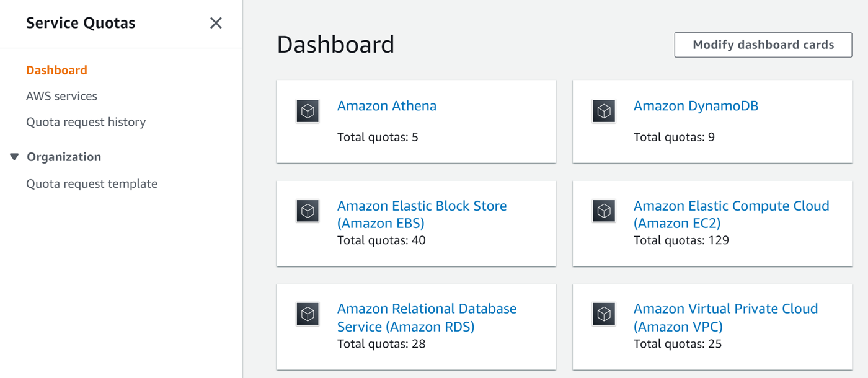Open the Quota request template
868x378 pixels.
click(x=92, y=183)
